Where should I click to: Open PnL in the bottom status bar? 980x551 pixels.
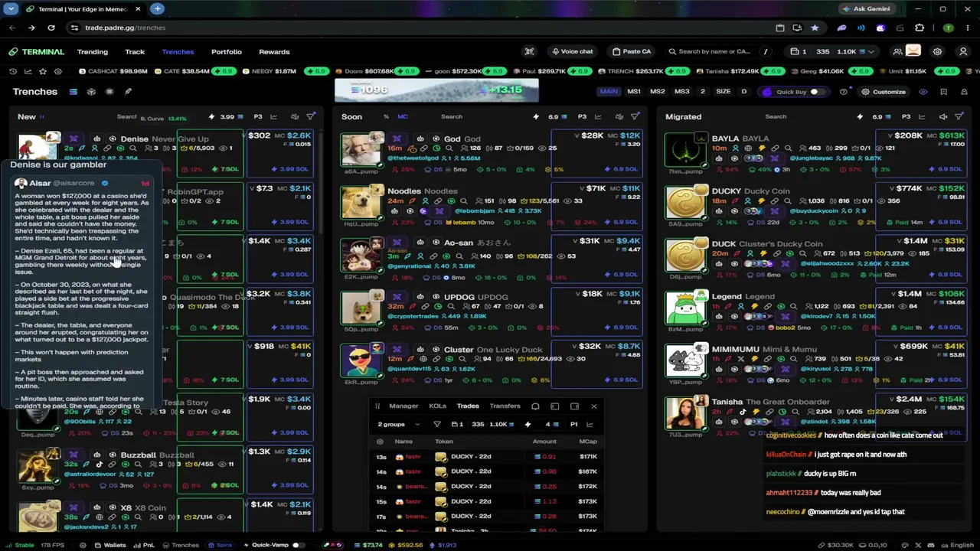coord(143,545)
